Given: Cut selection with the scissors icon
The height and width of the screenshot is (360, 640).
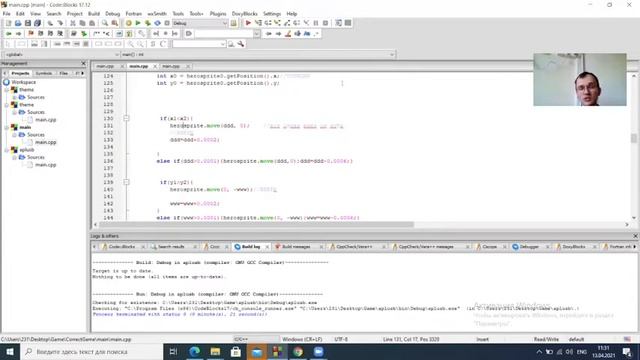Looking at the screenshot, I should point(73,23).
